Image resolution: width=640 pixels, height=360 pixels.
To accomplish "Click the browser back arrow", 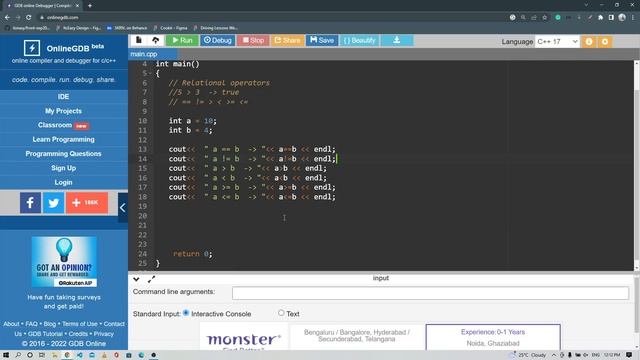I will click(7, 18).
